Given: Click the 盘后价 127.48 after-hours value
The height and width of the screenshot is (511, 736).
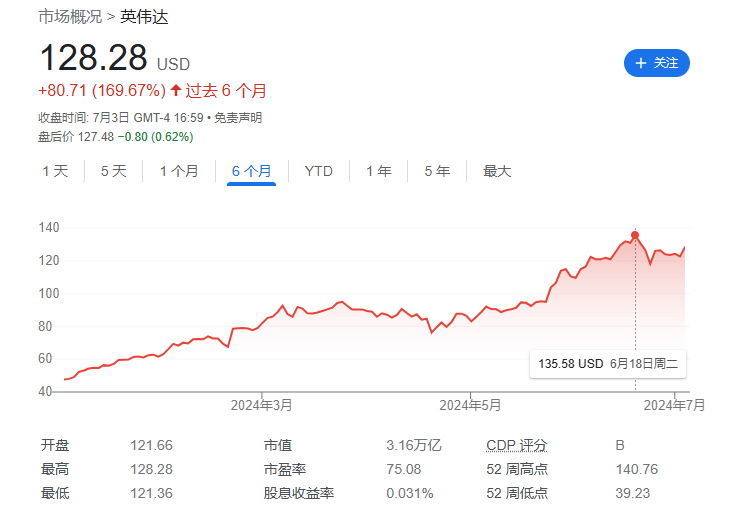Looking at the screenshot, I should pyautogui.click(x=96, y=137).
